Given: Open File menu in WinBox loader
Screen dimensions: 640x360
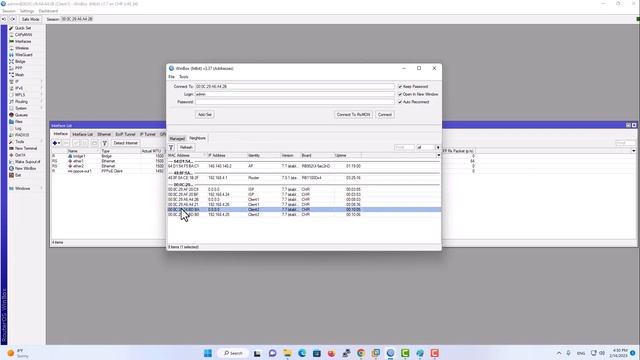Looking at the screenshot, I should tap(171, 77).
